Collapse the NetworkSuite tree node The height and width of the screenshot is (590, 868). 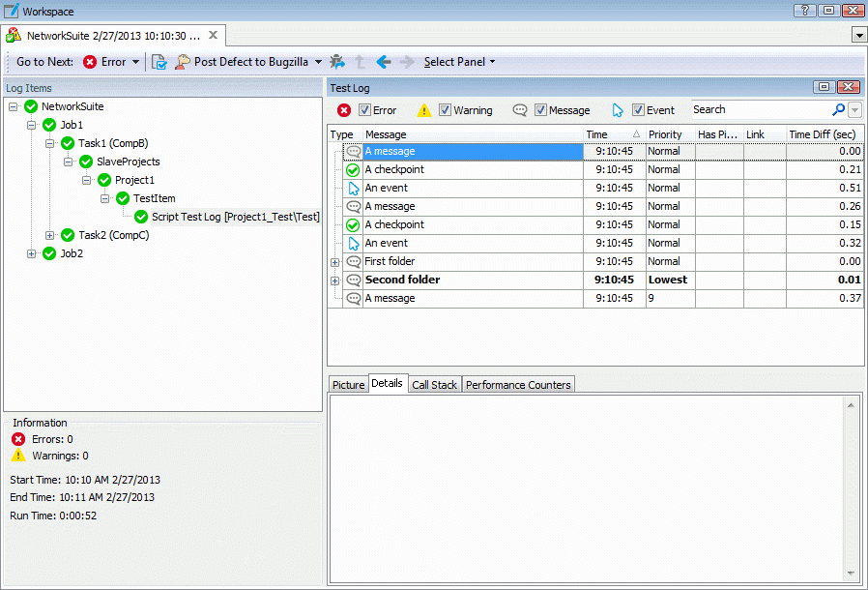click(x=13, y=106)
